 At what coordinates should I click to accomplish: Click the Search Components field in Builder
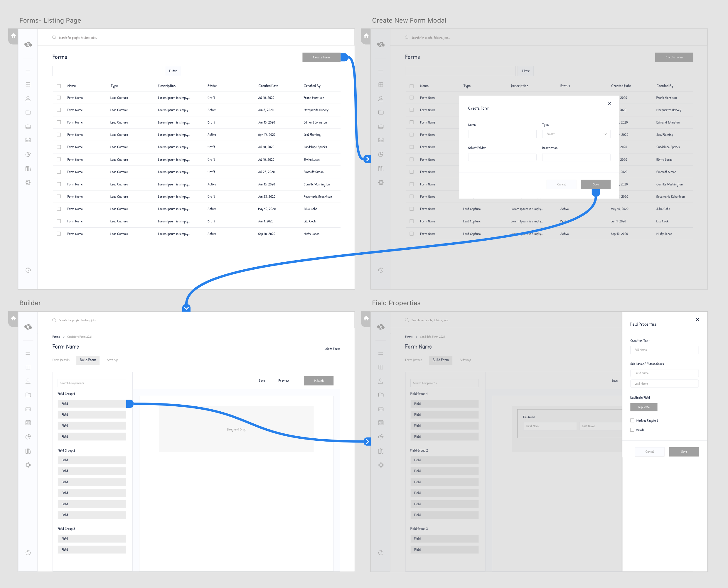click(x=92, y=383)
